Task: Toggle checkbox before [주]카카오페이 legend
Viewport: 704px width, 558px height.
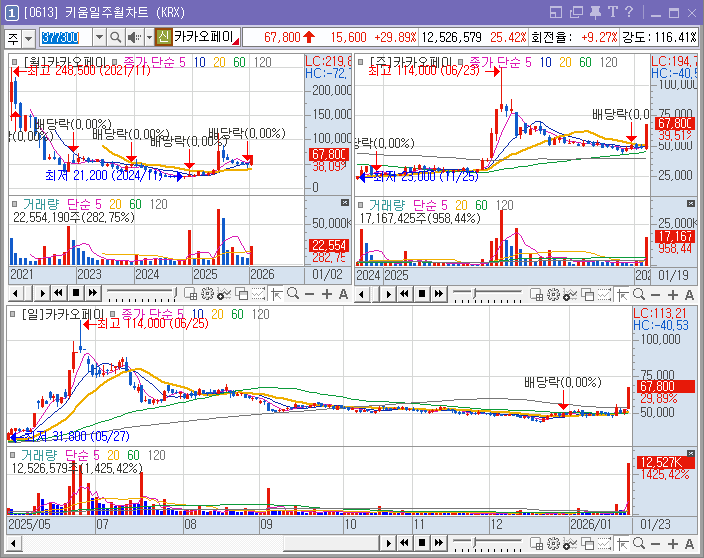Action: [x=361, y=62]
